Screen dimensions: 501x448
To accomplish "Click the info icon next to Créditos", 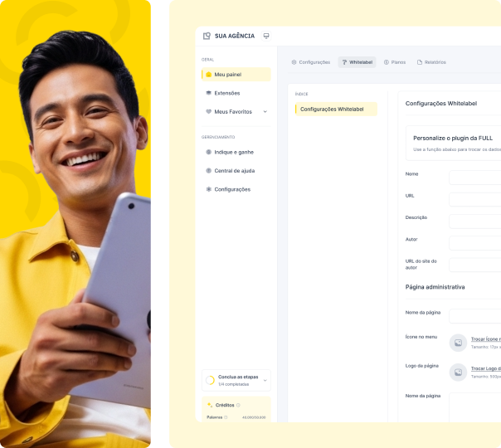I will pos(238,405).
